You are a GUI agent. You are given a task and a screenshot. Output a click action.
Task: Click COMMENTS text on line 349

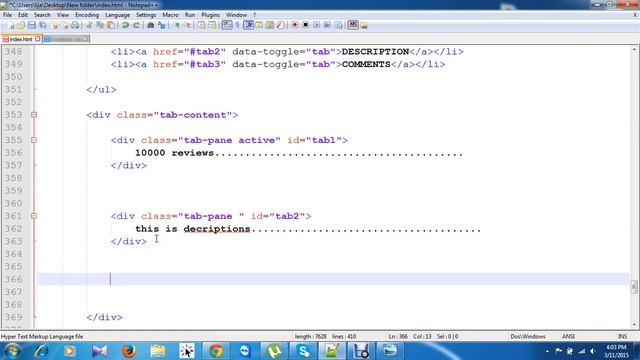366,64
